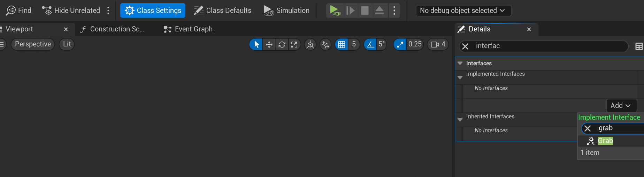
Task: Open the debug object dropdown
Action: pyautogui.click(x=463, y=10)
